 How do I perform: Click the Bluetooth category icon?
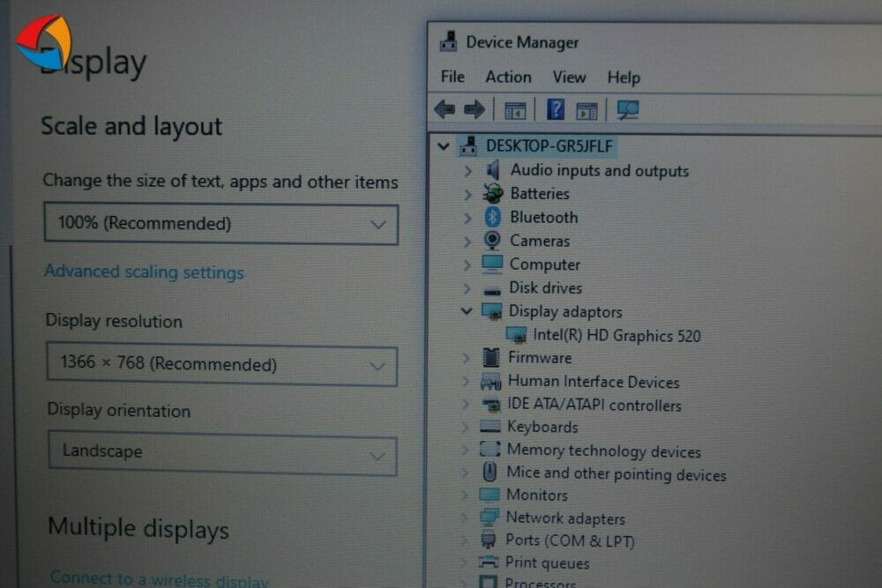(492, 217)
